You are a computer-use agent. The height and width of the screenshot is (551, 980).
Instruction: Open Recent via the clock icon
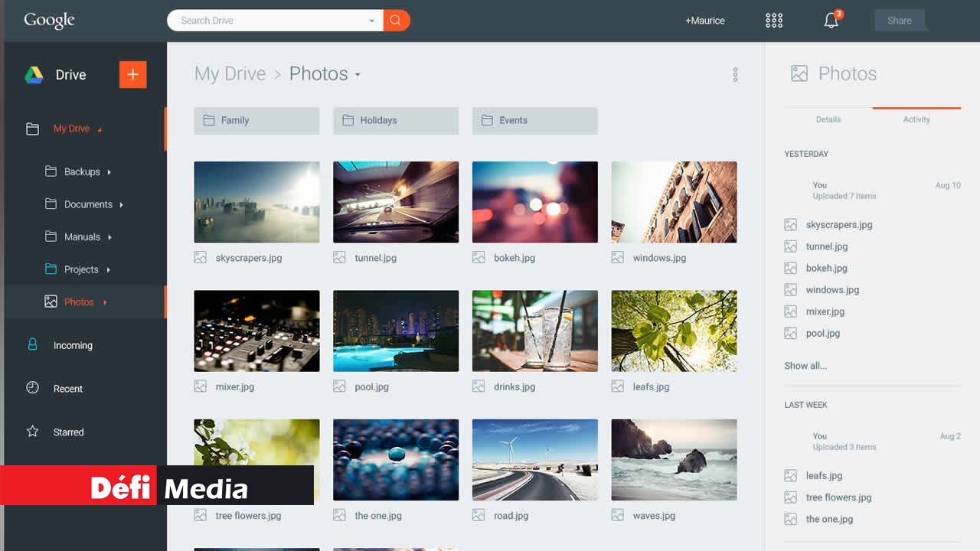(x=32, y=388)
